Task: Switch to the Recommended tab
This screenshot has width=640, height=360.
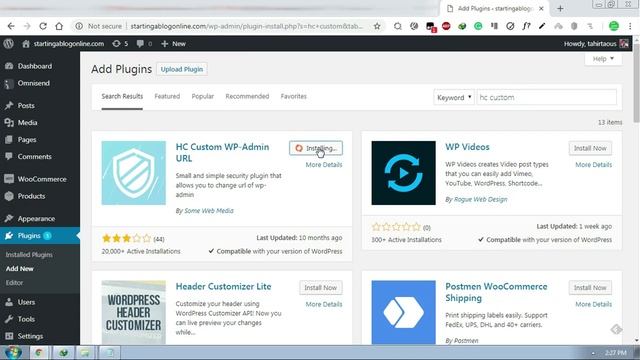Action: click(x=247, y=97)
